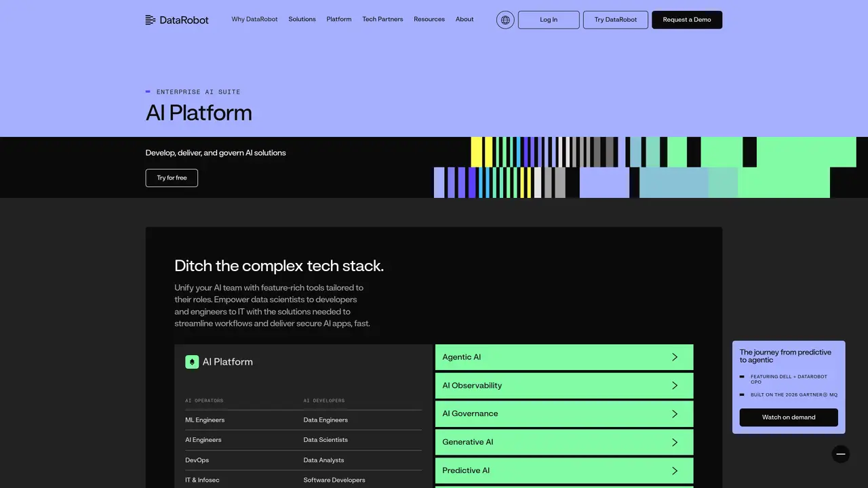Click the AI Platform panel title

[x=228, y=362]
